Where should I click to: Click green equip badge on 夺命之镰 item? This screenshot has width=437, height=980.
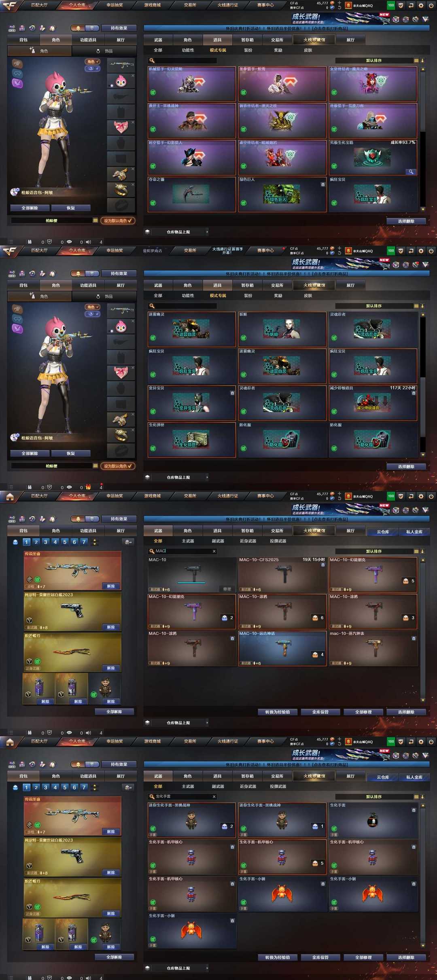point(153,203)
